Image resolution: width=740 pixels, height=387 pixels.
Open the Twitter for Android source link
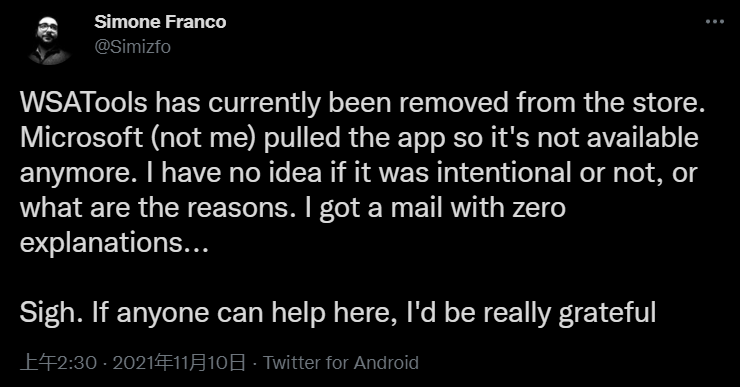tap(341, 363)
